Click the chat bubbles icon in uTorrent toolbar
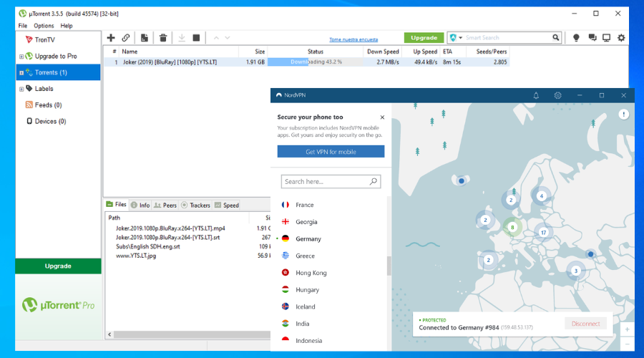This screenshot has width=644, height=358. pyautogui.click(x=592, y=38)
